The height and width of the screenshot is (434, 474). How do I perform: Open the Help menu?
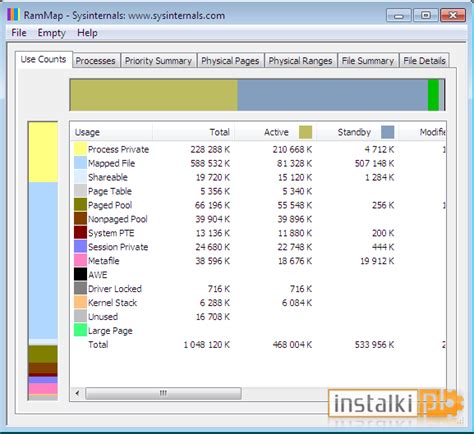click(87, 33)
